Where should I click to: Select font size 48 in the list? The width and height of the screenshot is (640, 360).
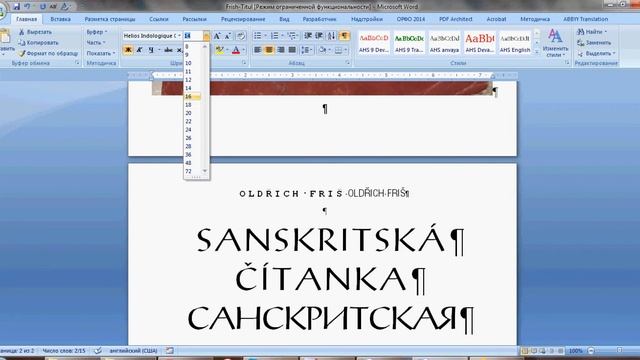(192, 163)
